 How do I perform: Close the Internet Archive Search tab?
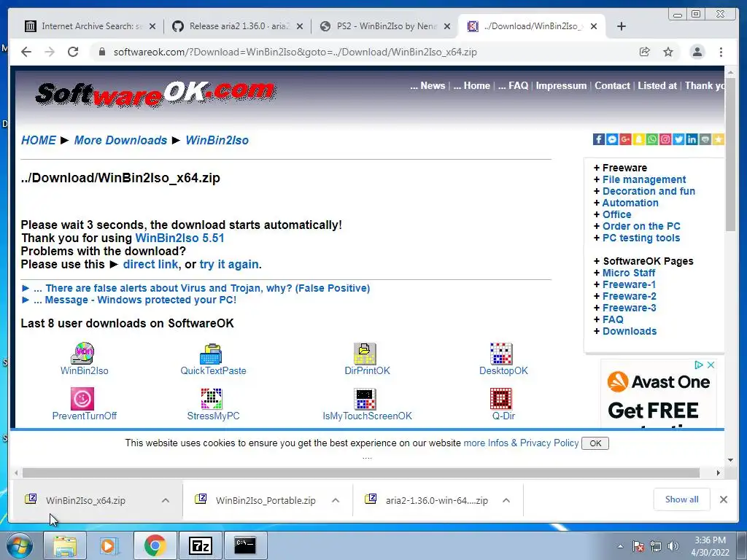click(x=152, y=26)
